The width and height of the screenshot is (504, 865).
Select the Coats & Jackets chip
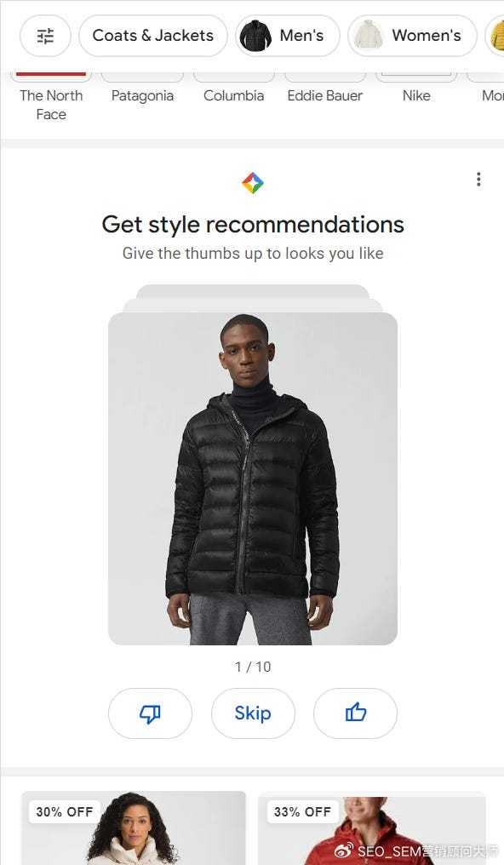152,36
